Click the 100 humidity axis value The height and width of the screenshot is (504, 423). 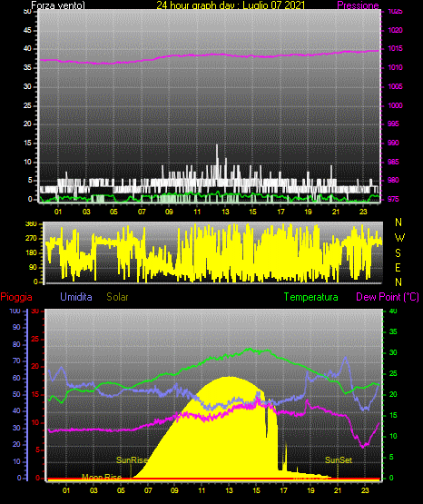point(15,311)
